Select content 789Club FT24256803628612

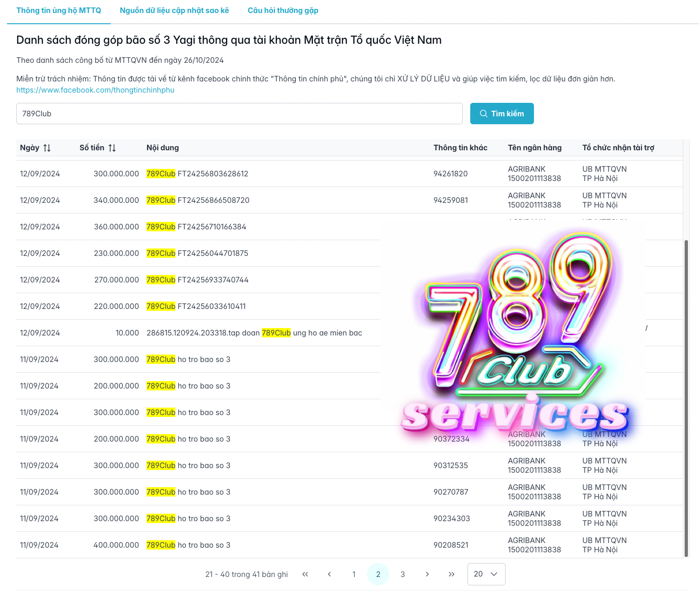point(197,174)
